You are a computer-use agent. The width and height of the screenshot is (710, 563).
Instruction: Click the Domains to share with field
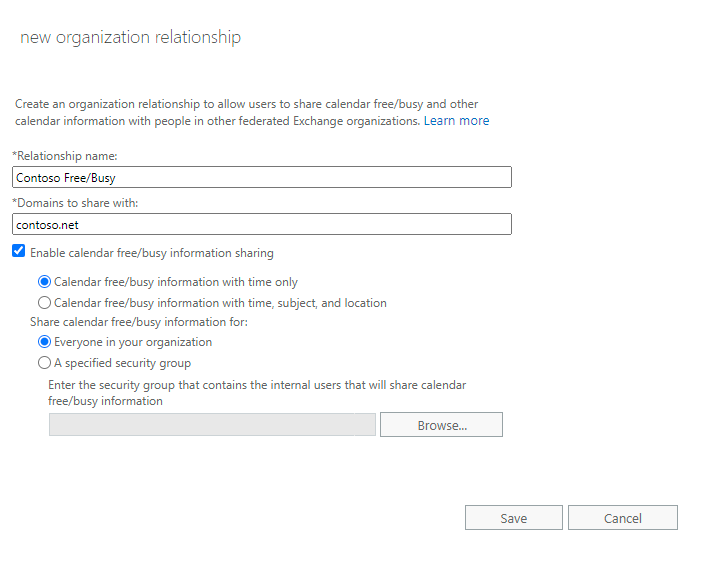[262, 224]
